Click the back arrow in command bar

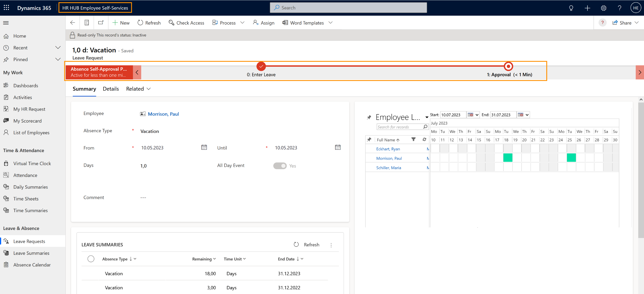coord(73,23)
